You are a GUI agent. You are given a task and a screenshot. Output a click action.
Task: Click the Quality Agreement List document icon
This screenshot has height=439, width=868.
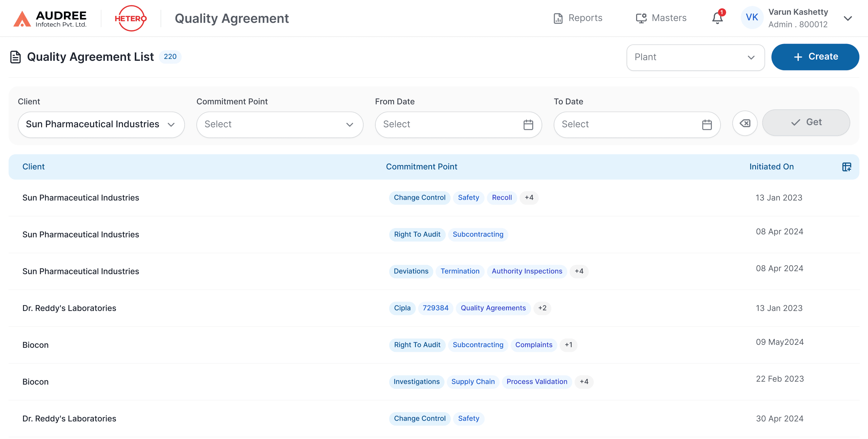pyautogui.click(x=16, y=57)
